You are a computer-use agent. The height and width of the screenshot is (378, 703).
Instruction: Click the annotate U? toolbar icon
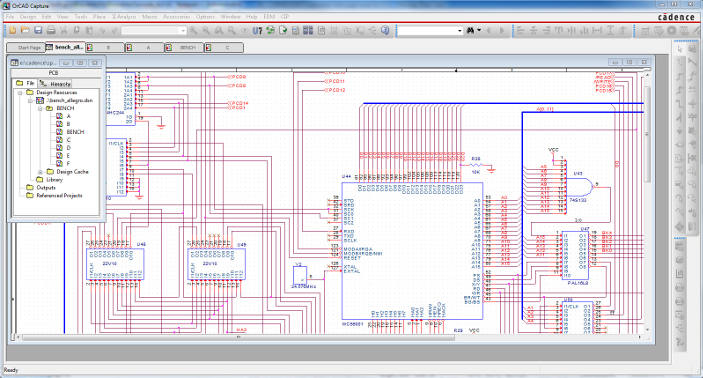(257, 30)
